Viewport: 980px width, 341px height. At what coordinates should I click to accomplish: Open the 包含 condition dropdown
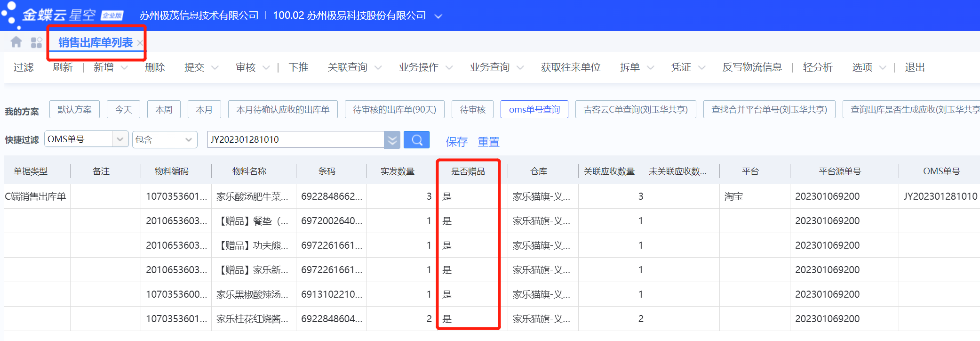click(x=165, y=139)
